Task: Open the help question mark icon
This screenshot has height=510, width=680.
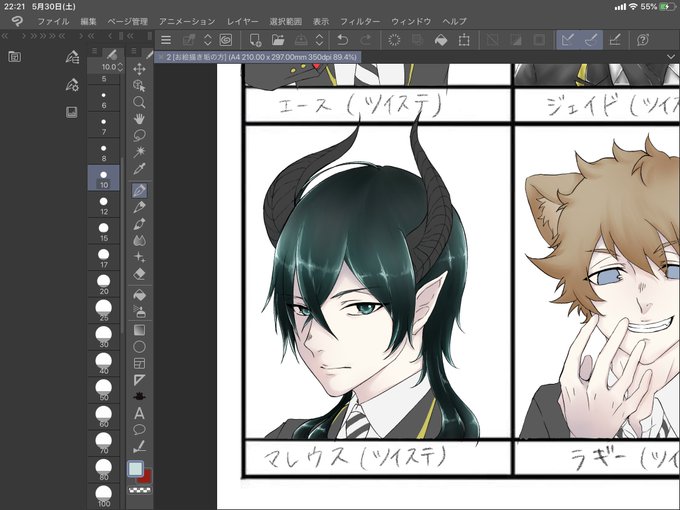Action: click(x=643, y=40)
